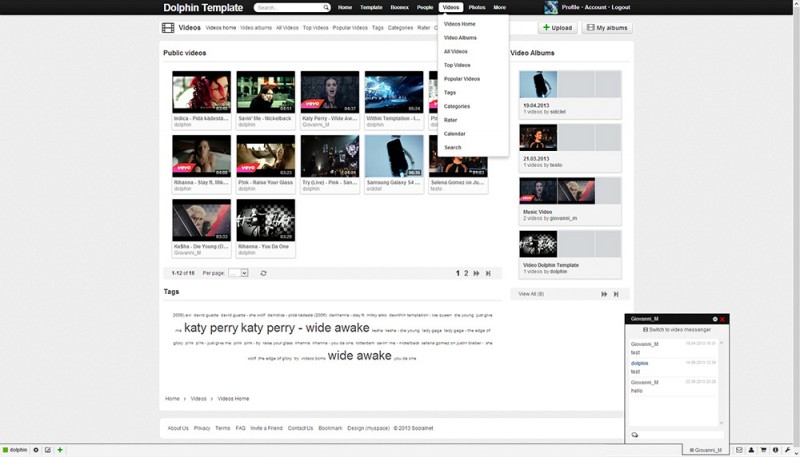This screenshot has width=800, height=457.
Task: Click green dolphin status button in bottom bar
Action: [x=15, y=450]
